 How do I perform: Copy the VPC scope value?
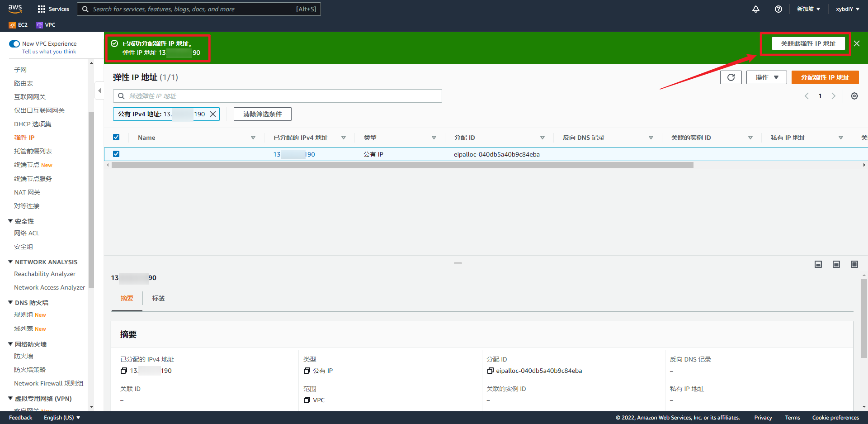[x=307, y=400]
